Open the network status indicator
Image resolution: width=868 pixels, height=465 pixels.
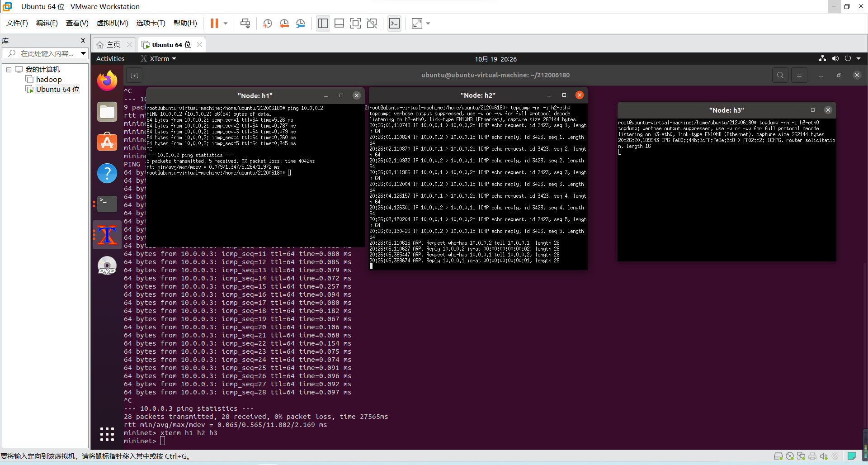click(822, 59)
